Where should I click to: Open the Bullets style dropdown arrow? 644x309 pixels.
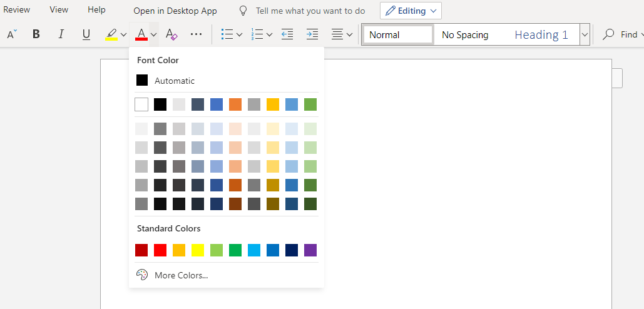[x=240, y=35]
